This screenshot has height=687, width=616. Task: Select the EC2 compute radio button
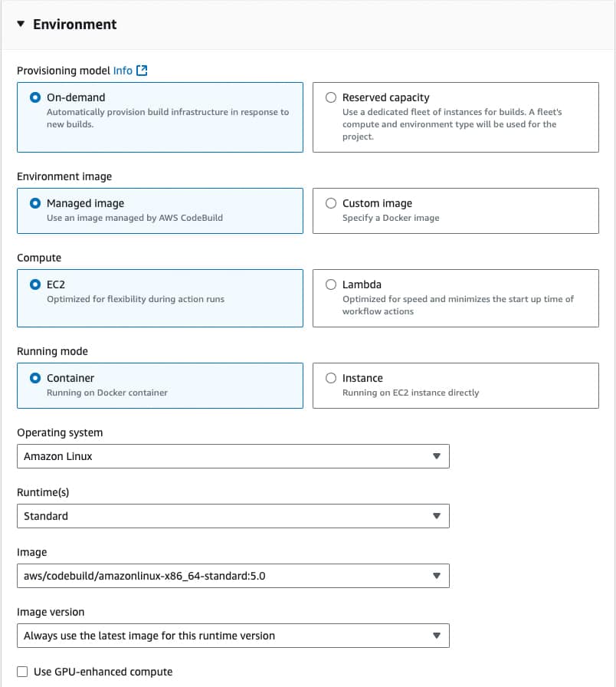coord(35,284)
